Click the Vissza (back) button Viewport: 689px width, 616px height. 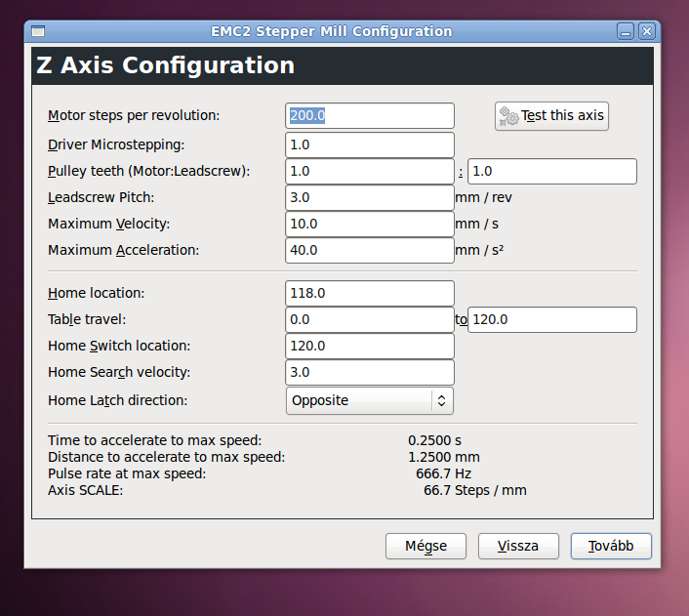pyautogui.click(x=518, y=546)
